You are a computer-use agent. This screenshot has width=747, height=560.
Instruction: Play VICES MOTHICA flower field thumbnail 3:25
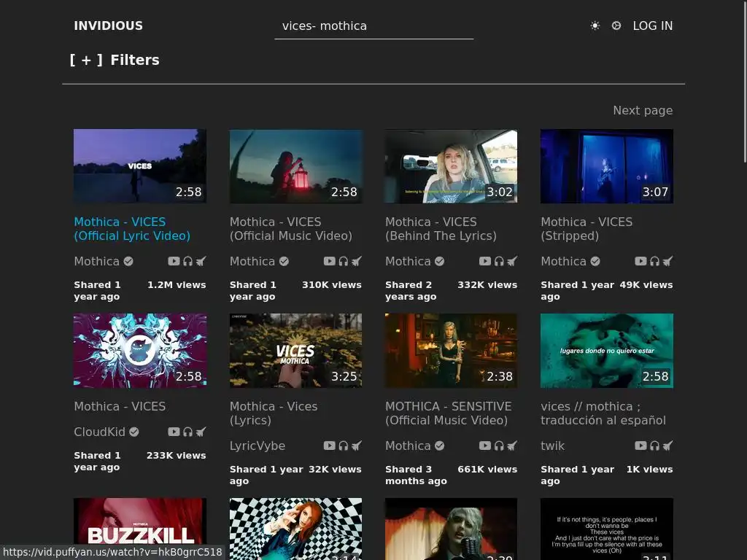point(296,351)
